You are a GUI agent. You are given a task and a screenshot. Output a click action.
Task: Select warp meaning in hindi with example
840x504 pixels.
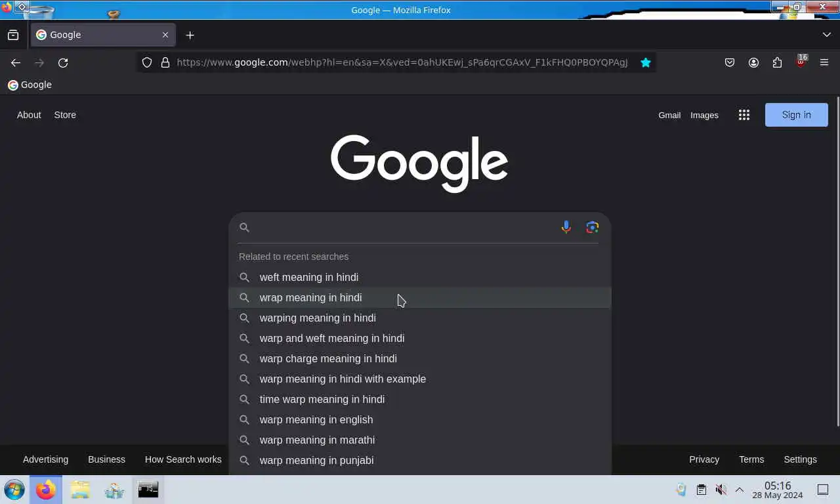click(420, 379)
